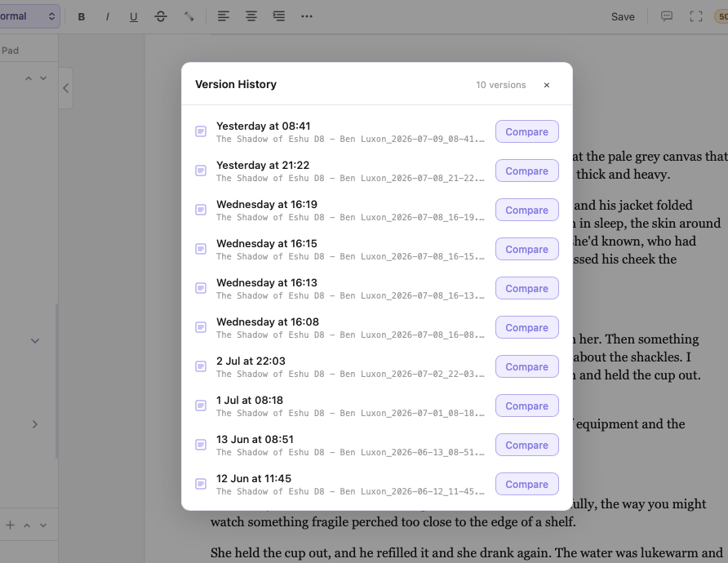Click document icon for Wednesday at 16:19
This screenshot has width=728, height=563.
point(201,210)
